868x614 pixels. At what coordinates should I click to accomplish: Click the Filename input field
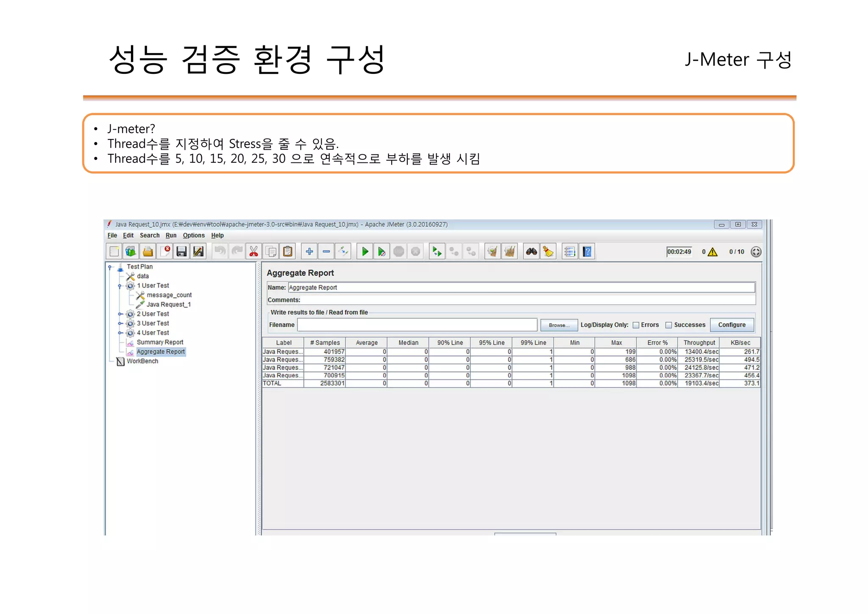click(417, 325)
